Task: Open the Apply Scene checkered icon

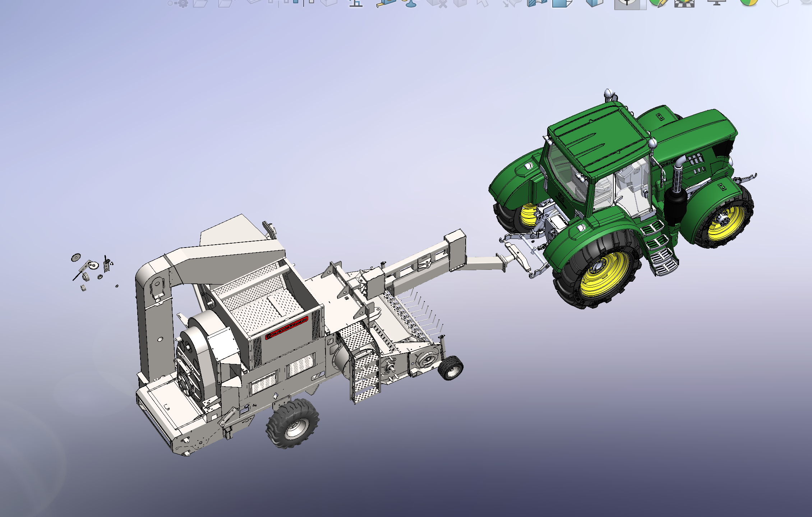Action: click(684, 3)
